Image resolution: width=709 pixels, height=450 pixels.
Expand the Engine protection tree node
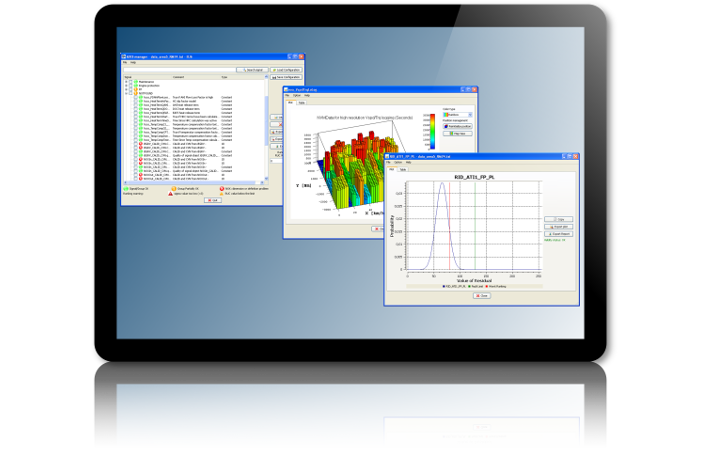click(x=126, y=86)
